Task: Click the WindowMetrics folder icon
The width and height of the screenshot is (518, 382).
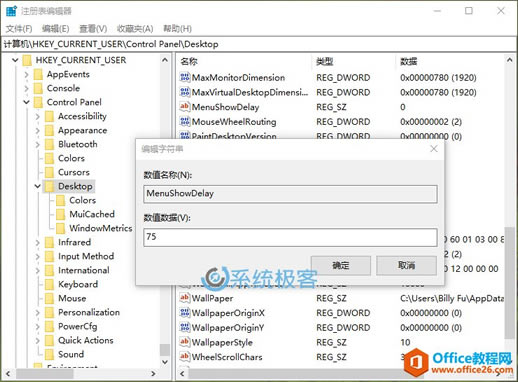Action: [61, 228]
